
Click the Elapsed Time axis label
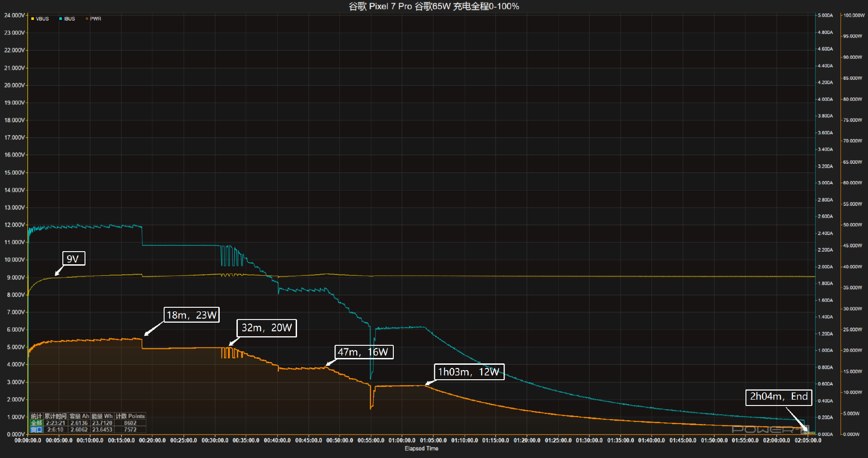coord(421,448)
